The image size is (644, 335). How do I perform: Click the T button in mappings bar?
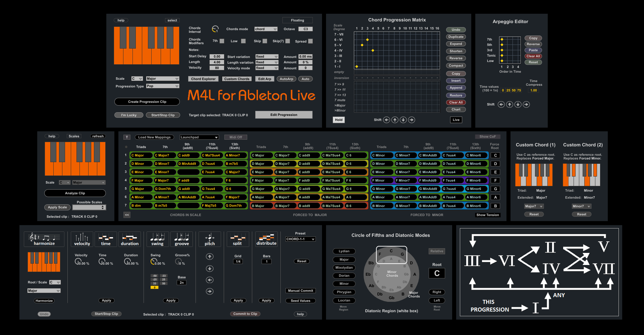click(x=127, y=137)
